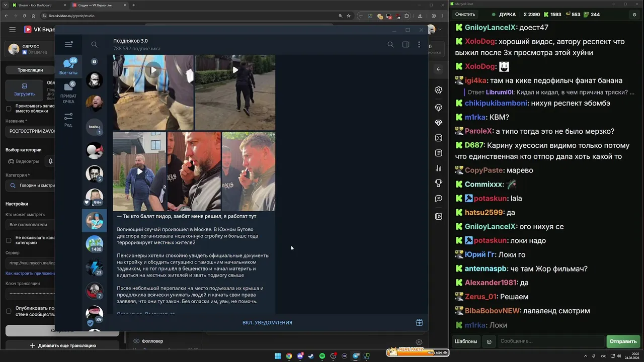The width and height of the screenshot is (644, 362).
Task: Open the Фолловер alert settings gear
Action: click(419, 342)
